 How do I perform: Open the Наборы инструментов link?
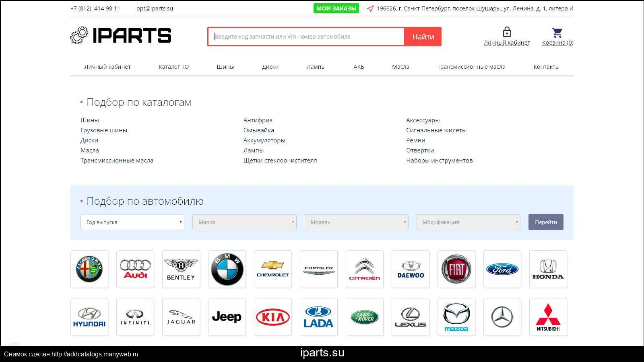point(440,160)
